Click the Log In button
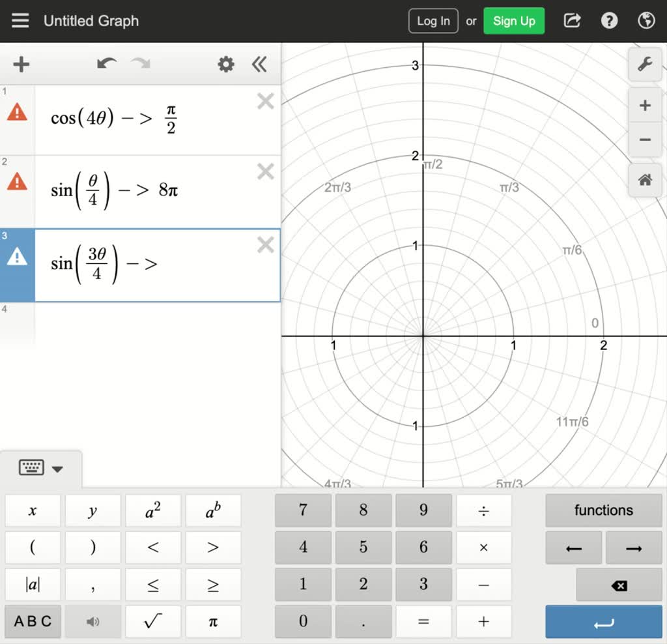This screenshot has height=644, width=667. (x=433, y=21)
